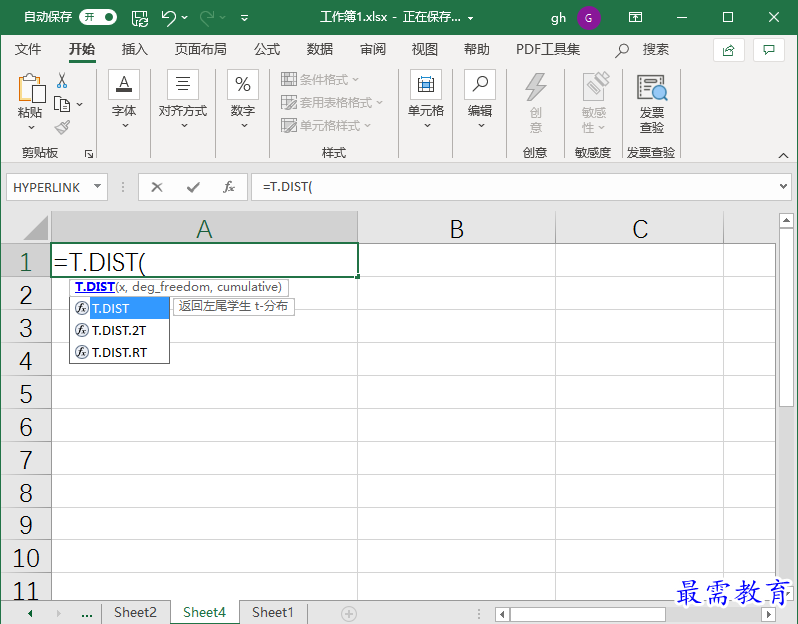798x624 pixels.
Task: Click the fx Insert Function icon
Action: (x=229, y=187)
